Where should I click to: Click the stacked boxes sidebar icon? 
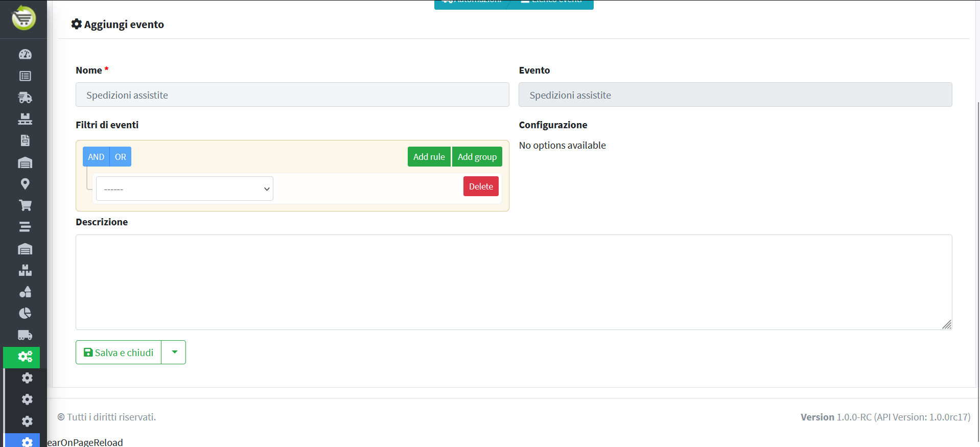(25, 270)
